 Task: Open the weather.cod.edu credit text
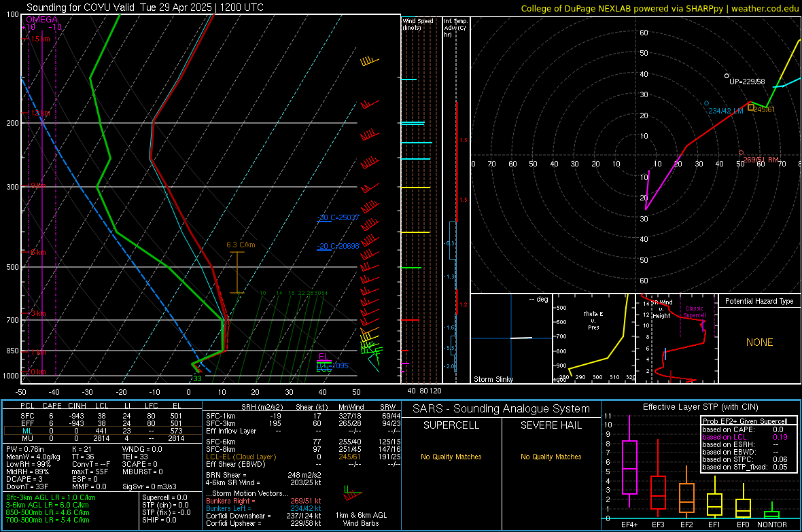[x=765, y=8]
